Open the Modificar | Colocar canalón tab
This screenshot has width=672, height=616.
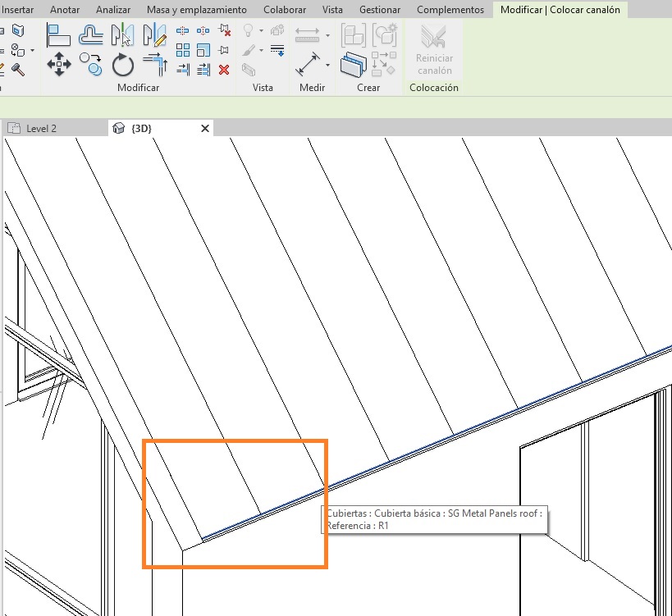(560, 10)
